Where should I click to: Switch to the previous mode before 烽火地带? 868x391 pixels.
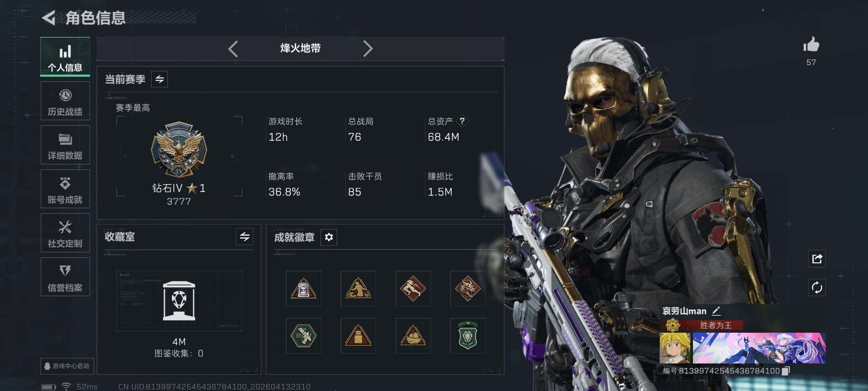pyautogui.click(x=233, y=49)
